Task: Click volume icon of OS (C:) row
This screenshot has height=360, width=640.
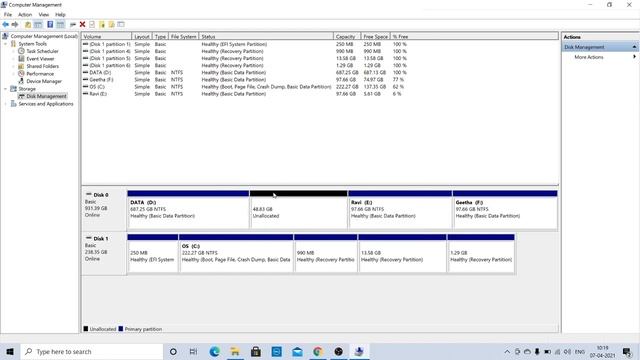Action: (85, 87)
